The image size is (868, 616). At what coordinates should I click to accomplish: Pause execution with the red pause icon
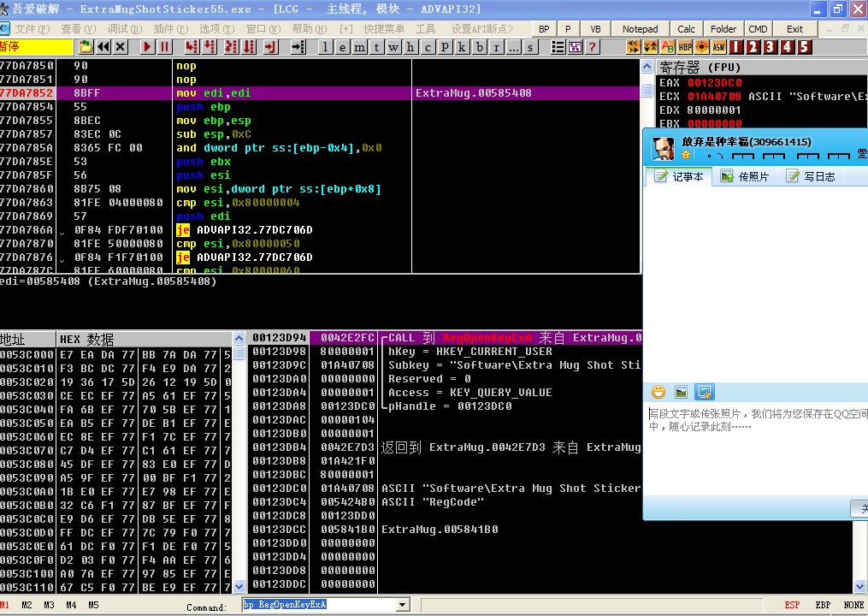click(164, 47)
